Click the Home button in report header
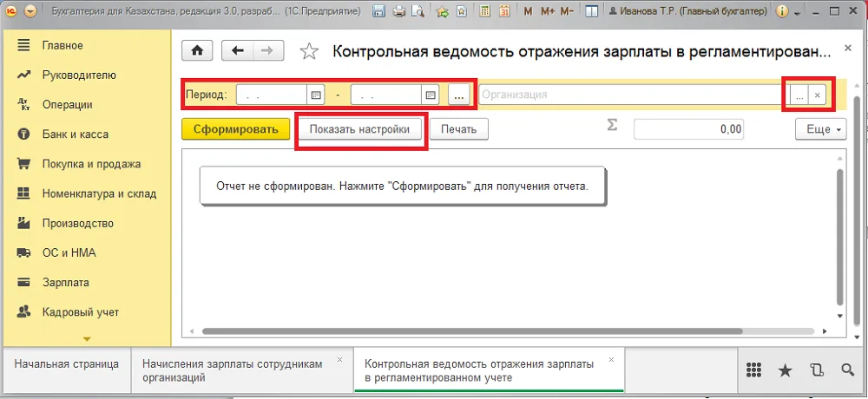Viewport: 868px width, 399px height. [x=197, y=50]
